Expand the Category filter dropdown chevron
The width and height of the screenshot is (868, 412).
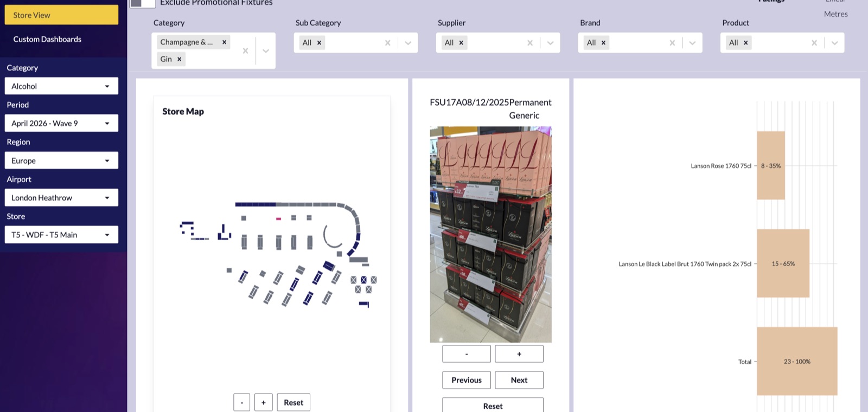pyautogui.click(x=266, y=50)
